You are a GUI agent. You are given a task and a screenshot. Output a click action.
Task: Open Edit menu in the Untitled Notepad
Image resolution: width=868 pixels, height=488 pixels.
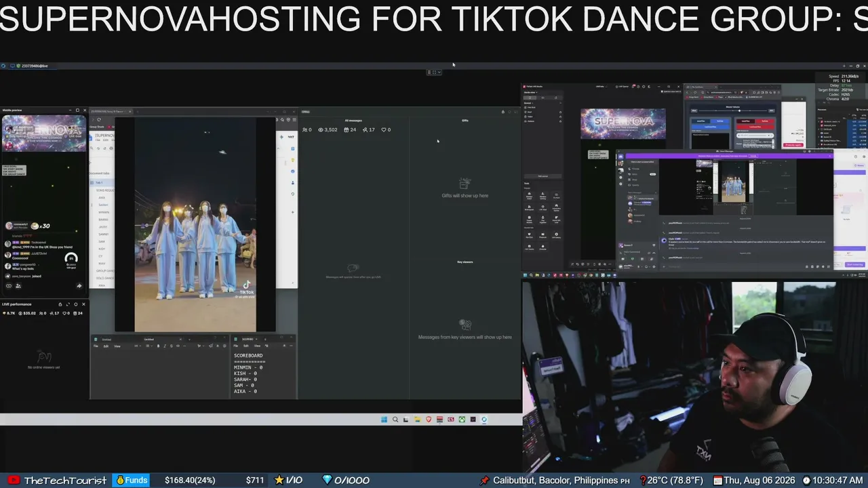coord(106,346)
